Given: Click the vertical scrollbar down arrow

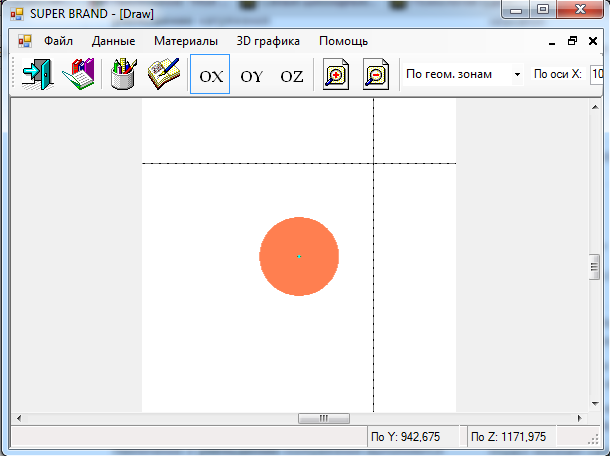Looking at the screenshot, I should 595,403.
